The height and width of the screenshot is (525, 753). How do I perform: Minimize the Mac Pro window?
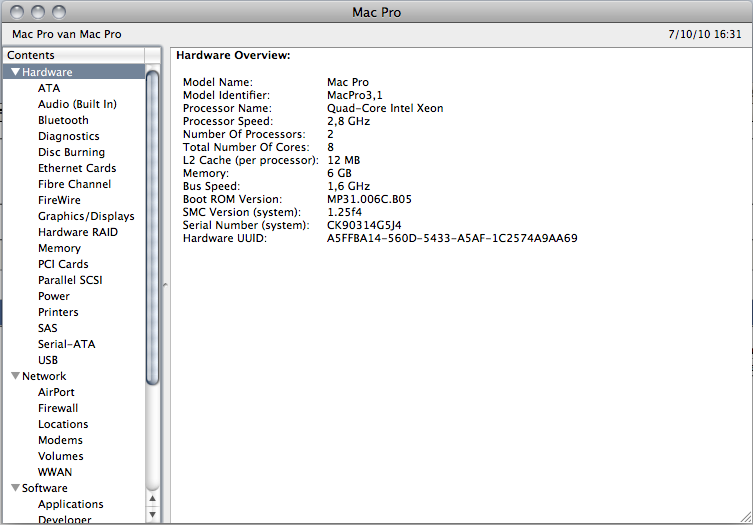38,12
